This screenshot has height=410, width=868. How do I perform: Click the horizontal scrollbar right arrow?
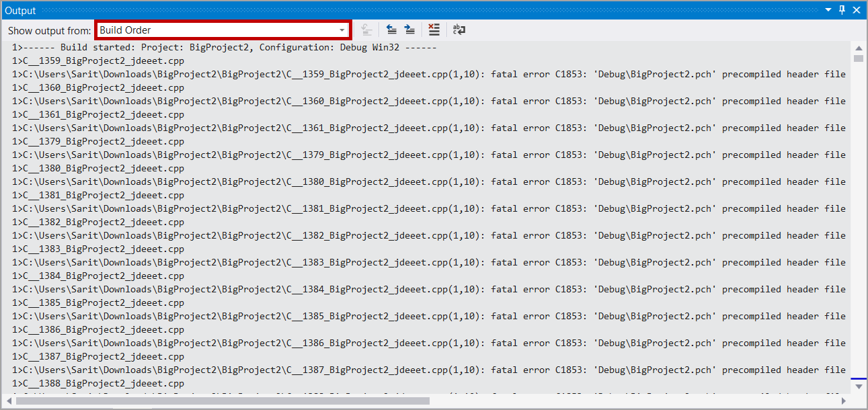coord(844,401)
